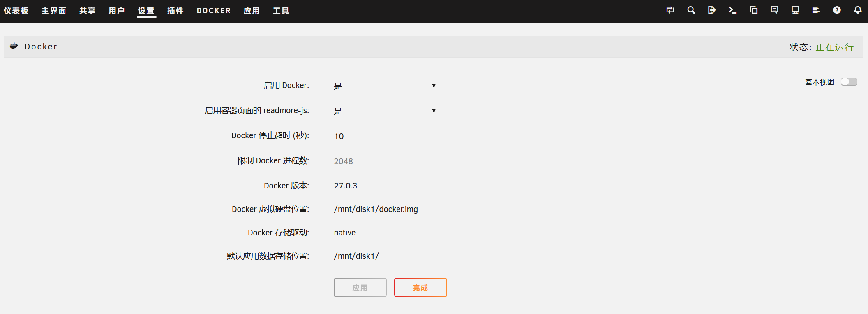868x314 pixels.
Task: Click the 正在运行 status text
Action: point(835,47)
